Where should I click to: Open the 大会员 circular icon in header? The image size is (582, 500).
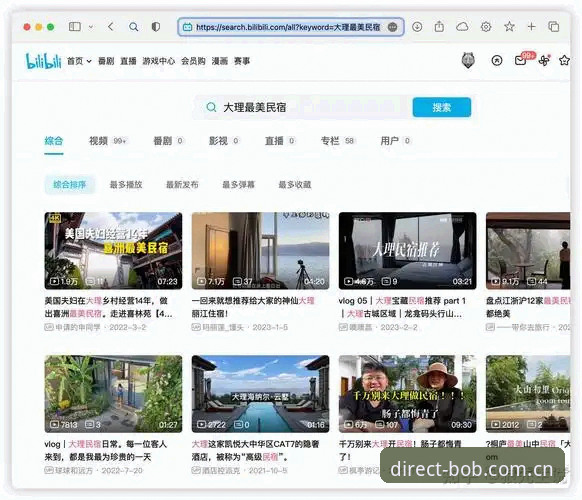pyautogui.click(x=497, y=61)
